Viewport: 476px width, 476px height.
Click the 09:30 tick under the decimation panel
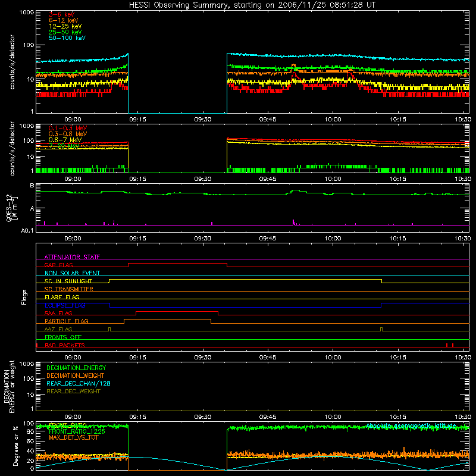203,417
